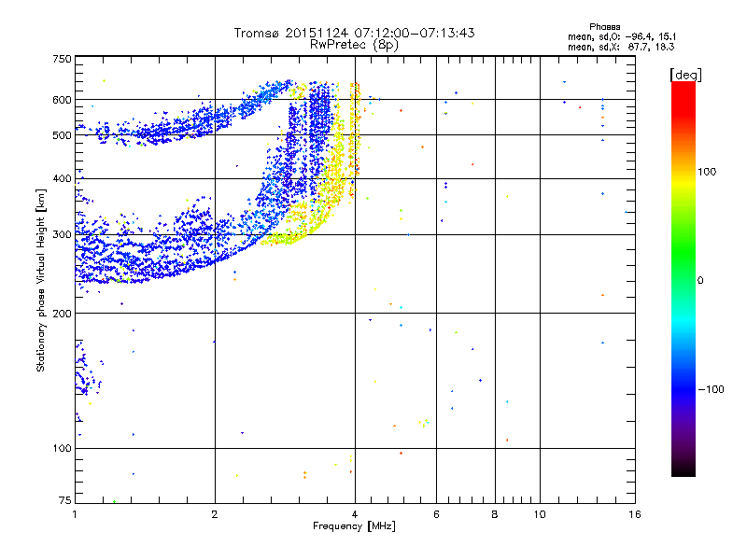Click the '600' height tick label
Screen dimensions: 747x560
click(x=62, y=100)
